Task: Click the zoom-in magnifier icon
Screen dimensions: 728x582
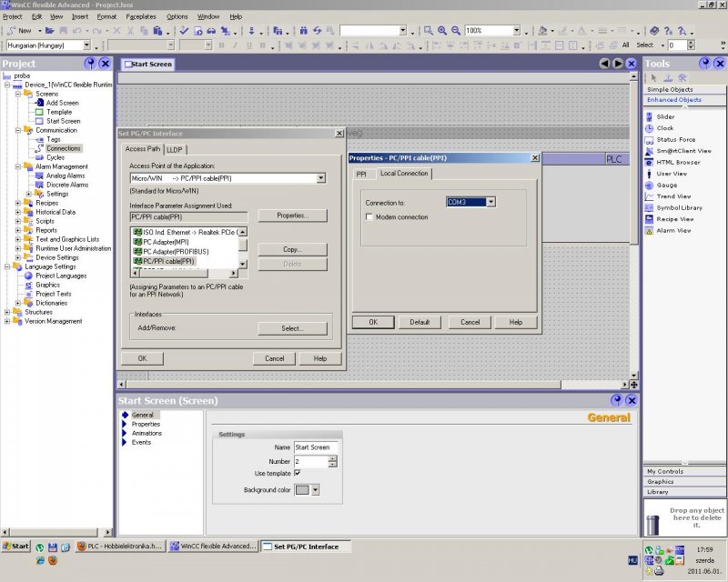Action: point(442,31)
